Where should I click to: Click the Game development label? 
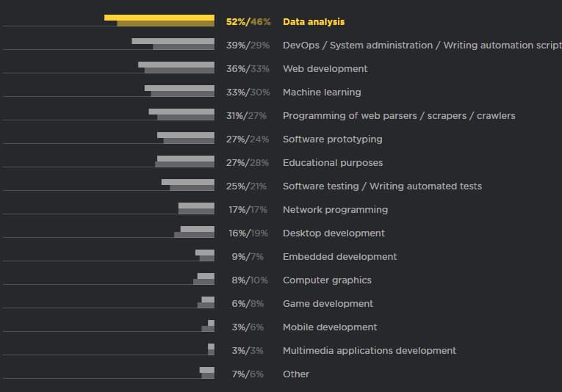point(328,304)
